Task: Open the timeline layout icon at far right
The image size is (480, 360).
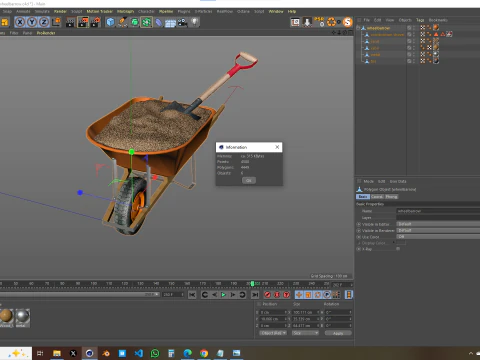Action: 349,295
